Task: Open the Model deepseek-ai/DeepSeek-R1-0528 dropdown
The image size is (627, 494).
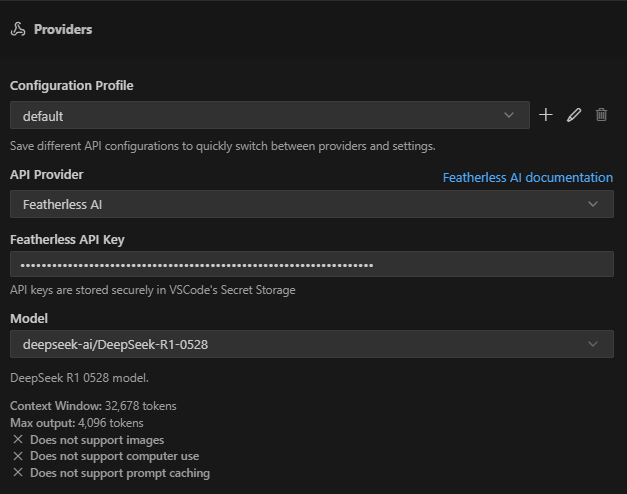Action: (312, 344)
